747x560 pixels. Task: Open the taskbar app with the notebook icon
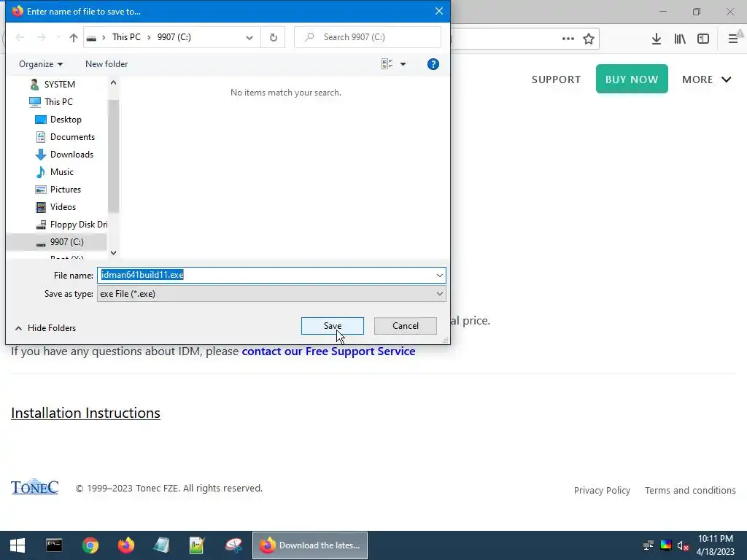[x=161, y=545]
